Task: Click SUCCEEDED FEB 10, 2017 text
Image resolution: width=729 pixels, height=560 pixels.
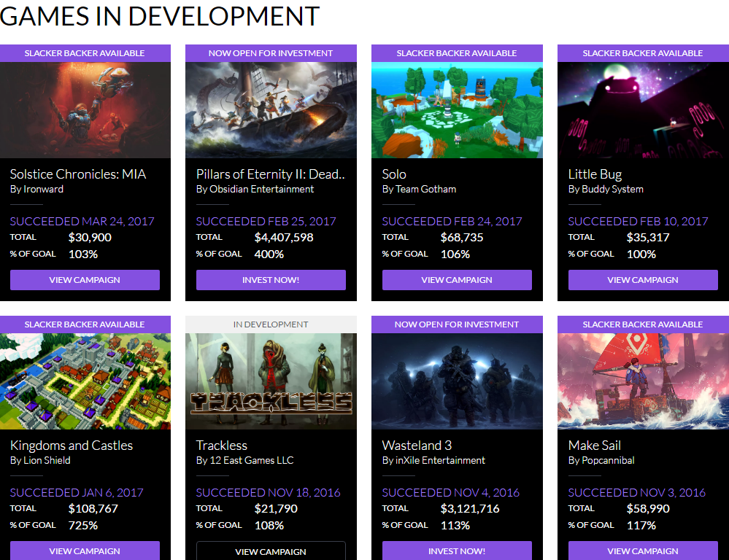Action: pos(638,221)
